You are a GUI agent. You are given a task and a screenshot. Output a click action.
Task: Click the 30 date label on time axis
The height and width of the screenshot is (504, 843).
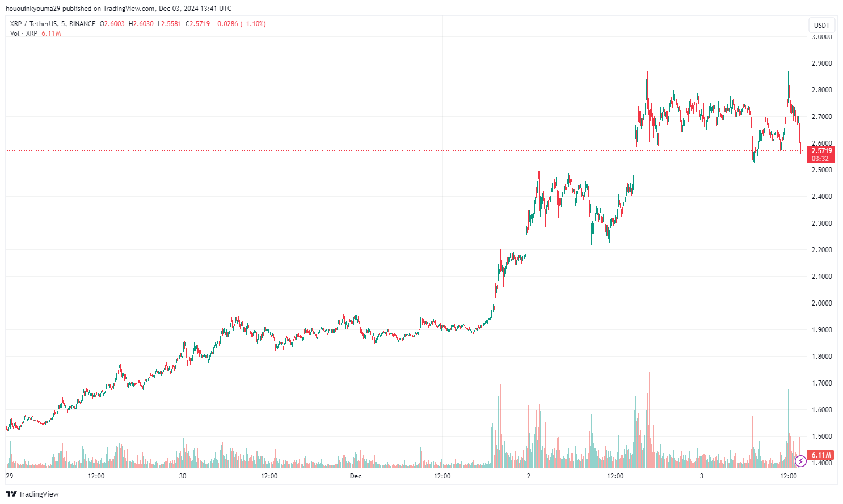pos(183,476)
